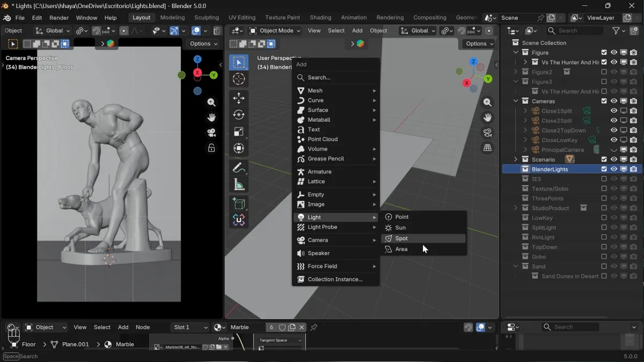Enable the Figure2 collection checkbox
Image resolution: width=644 pixels, height=362 pixels.
604,72
